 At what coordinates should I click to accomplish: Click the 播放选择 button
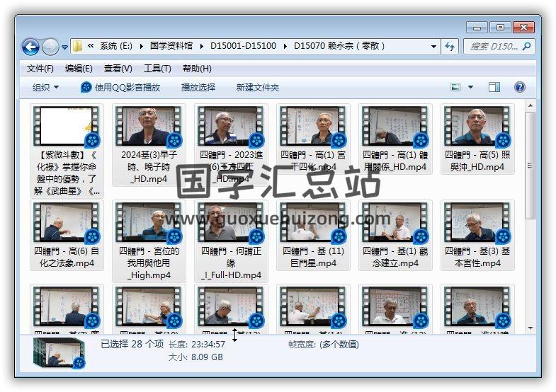[198, 87]
